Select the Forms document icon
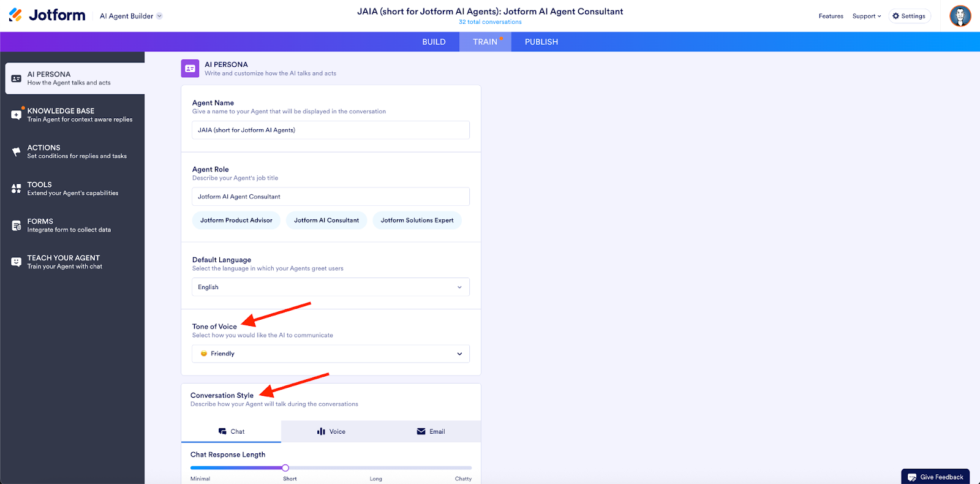 tap(17, 225)
